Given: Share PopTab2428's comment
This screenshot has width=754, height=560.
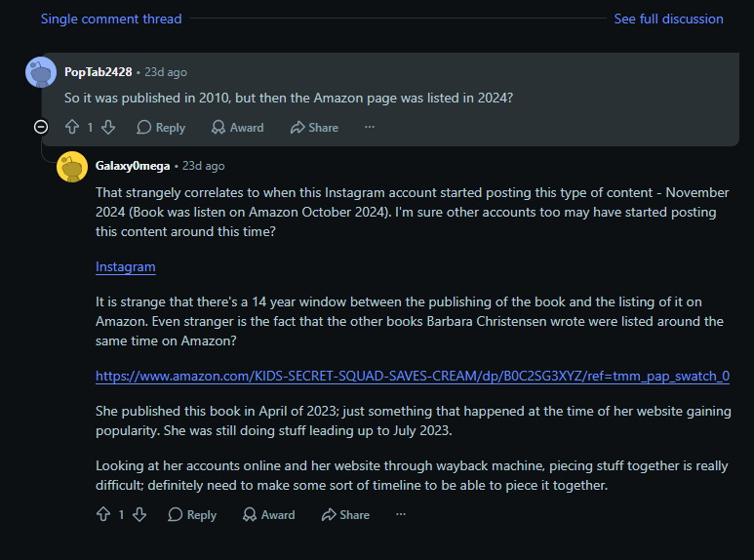Looking at the screenshot, I should pos(314,127).
